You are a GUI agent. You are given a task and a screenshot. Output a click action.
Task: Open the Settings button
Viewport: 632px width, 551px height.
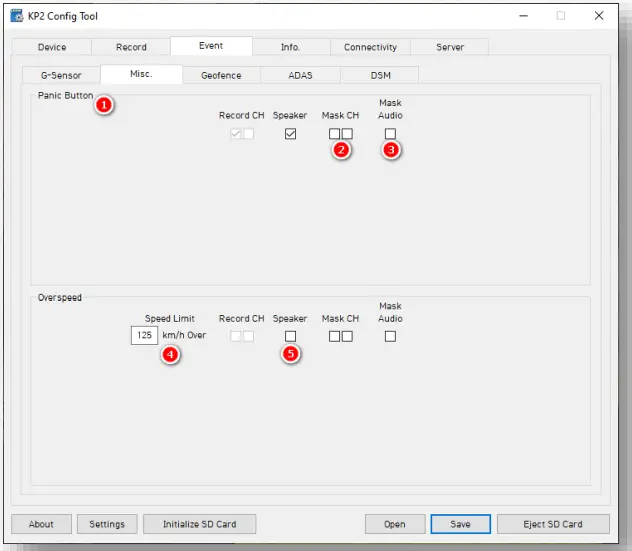[107, 524]
